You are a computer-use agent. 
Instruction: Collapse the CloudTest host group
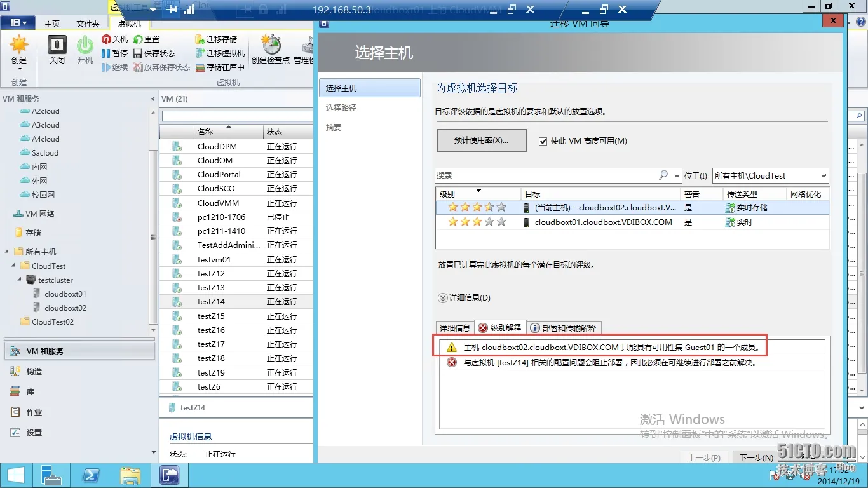13,266
